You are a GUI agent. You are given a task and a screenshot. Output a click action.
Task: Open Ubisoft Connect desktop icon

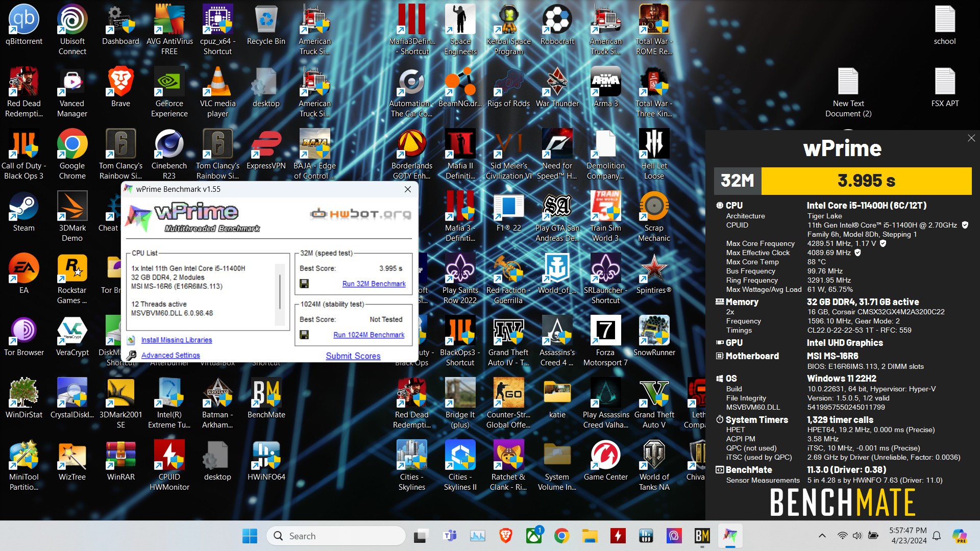(72, 30)
